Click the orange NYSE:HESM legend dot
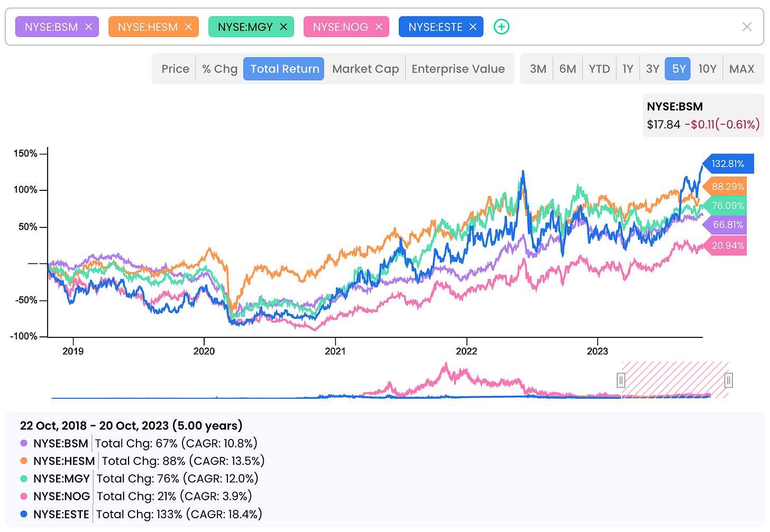 point(24,461)
